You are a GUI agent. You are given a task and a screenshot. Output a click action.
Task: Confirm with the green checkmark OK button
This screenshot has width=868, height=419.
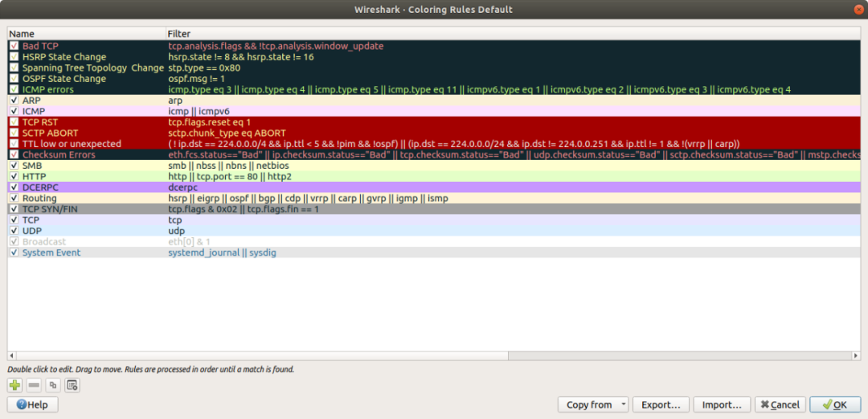click(x=835, y=405)
